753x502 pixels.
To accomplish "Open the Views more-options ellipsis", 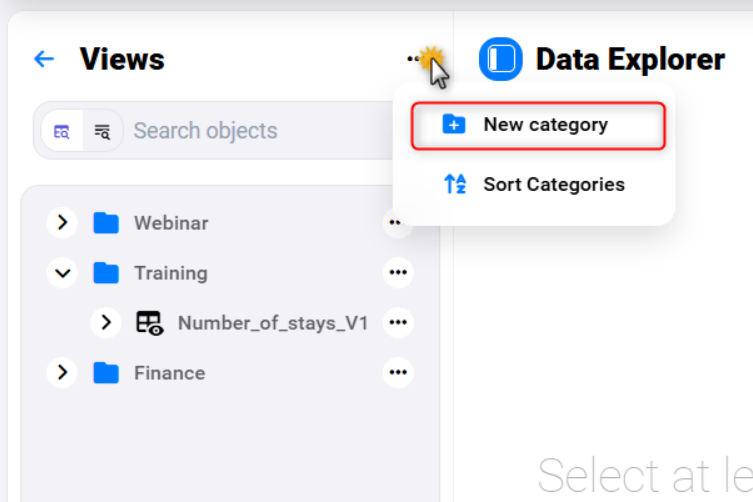I will (415, 59).
